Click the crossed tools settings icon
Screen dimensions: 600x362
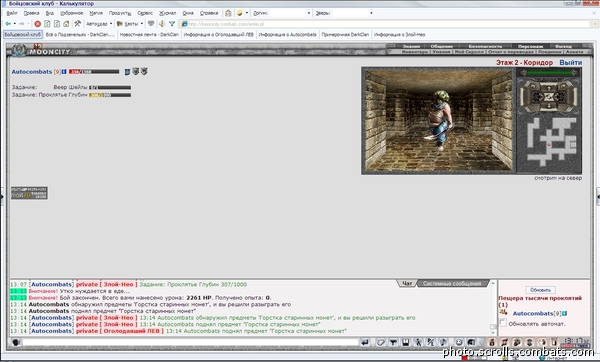point(78,24)
